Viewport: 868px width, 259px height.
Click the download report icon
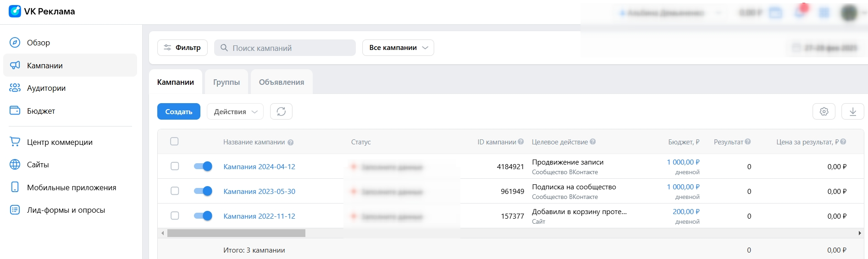pyautogui.click(x=852, y=111)
